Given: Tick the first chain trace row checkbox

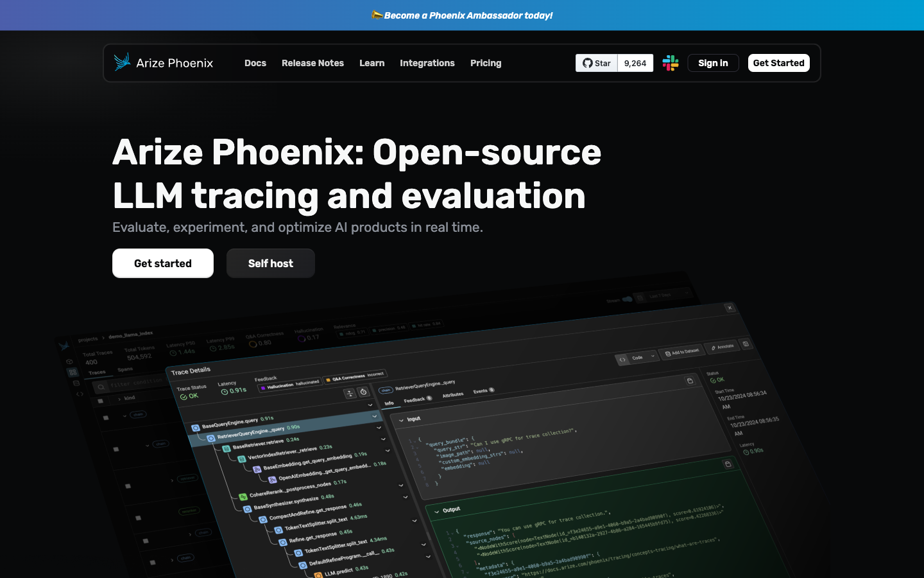Looking at the screenshot, I should tap(107, 417).
